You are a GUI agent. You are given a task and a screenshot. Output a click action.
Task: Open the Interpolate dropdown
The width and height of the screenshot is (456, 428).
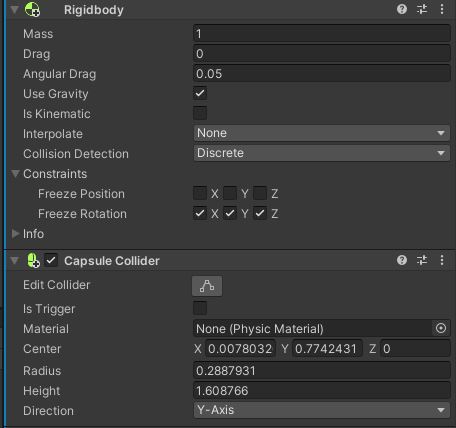[x=322, y=133]
